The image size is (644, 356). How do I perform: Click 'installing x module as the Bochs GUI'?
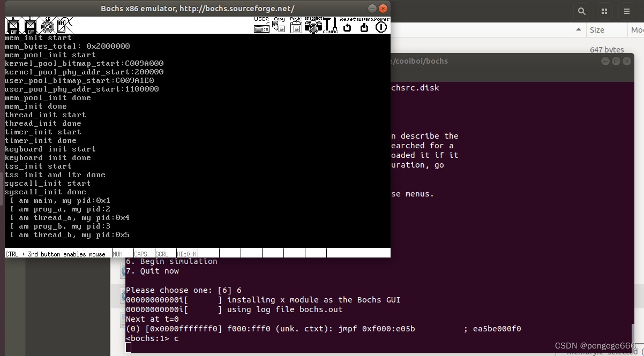coord(313,300)
